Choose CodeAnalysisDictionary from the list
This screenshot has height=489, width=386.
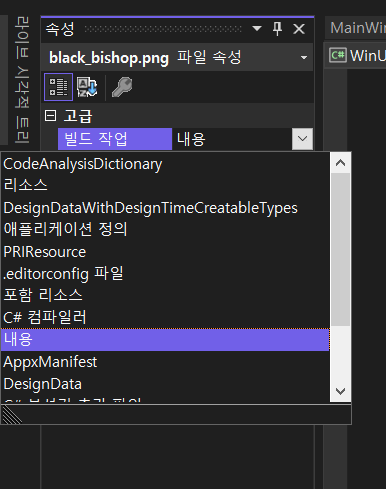(x=165, y=164)
